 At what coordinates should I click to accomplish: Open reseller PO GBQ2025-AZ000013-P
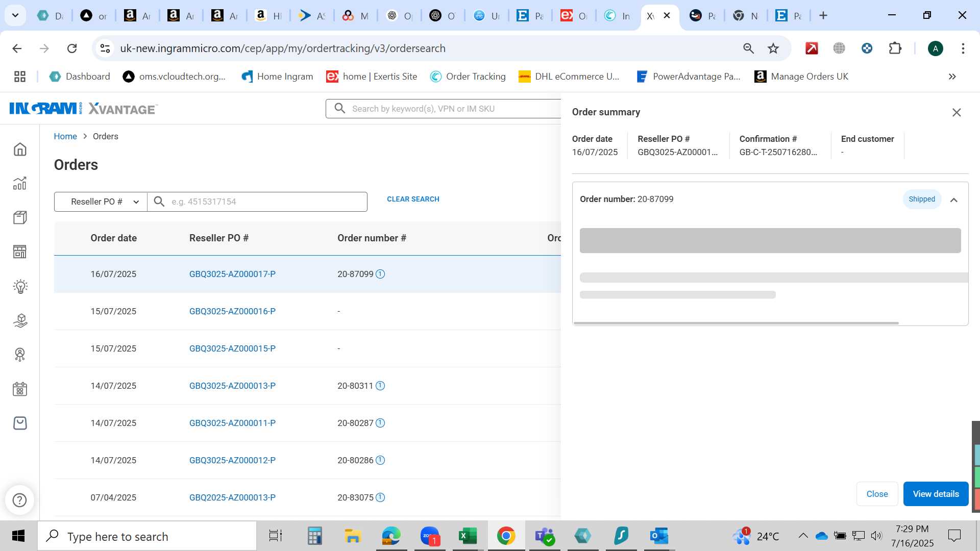[232, 497]
